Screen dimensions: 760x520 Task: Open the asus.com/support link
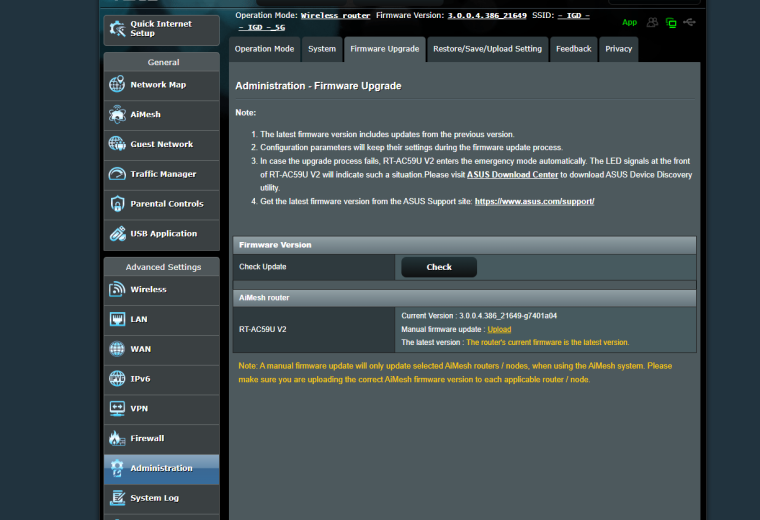pyautogui.click(x=534, y=201)
